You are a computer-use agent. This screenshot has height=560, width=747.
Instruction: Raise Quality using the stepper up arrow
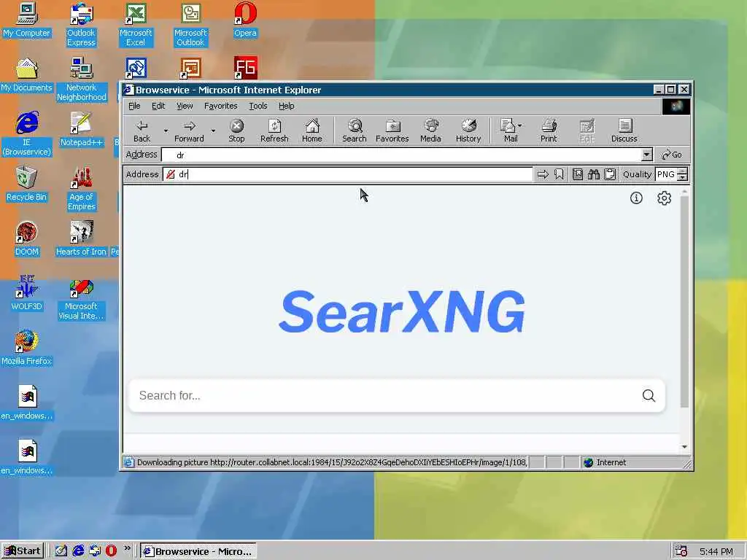(x=683, y=171)
